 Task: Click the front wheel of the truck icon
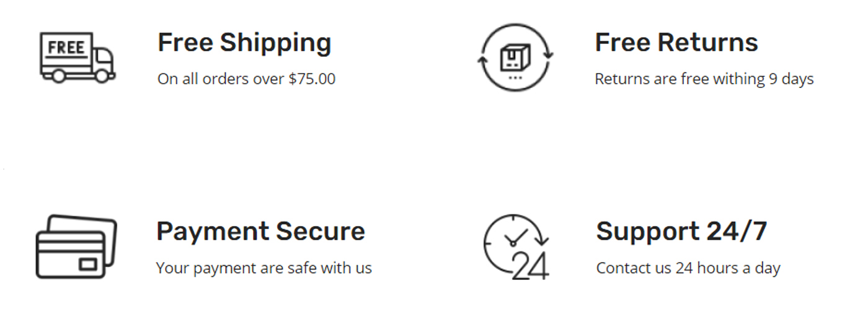tap(104, 76)
